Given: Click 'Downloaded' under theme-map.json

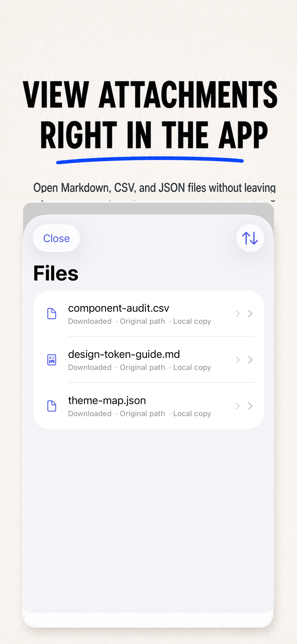Looking at the screenshot, I should point(90,414).
